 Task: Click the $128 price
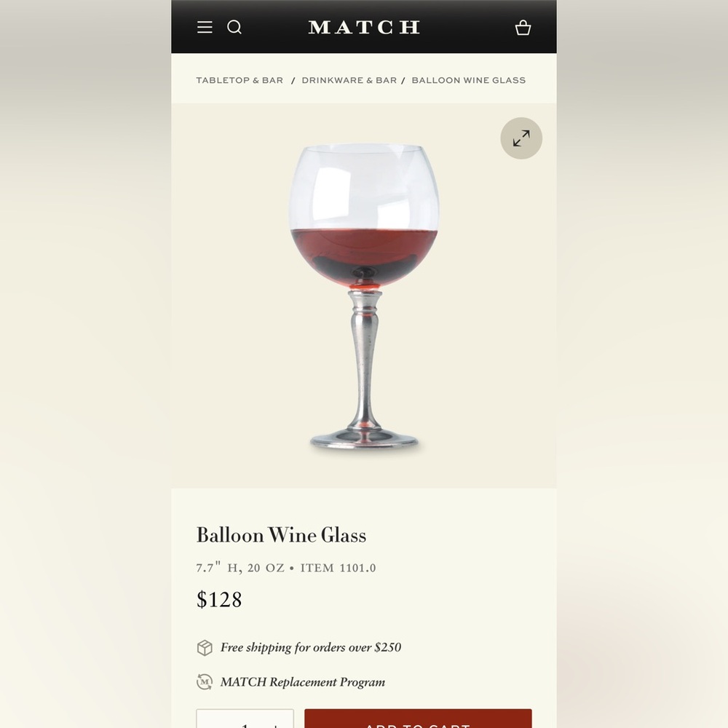pyautogui.click(x=220, y=599)
